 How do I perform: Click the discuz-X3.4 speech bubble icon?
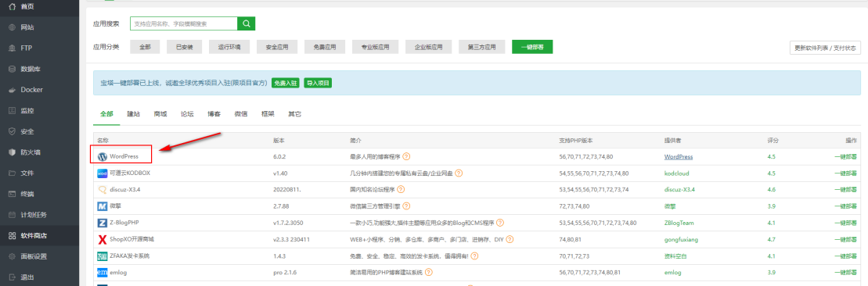(102, 189)
